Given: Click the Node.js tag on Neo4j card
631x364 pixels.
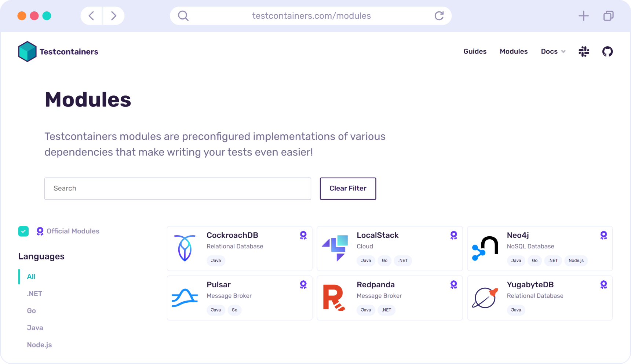Looking at the screenshot, I should pos(576,261).
